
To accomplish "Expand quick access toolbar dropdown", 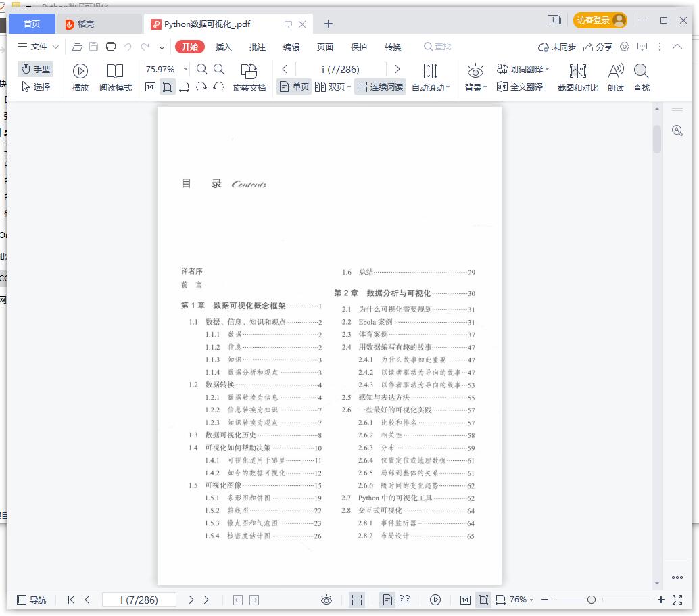I will pos(162,47).
